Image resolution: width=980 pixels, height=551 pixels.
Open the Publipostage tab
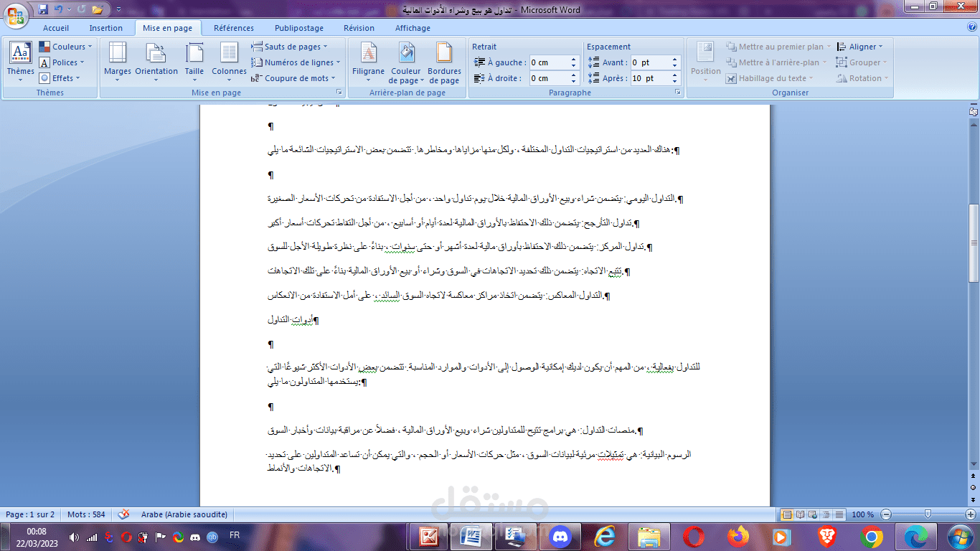pyautogui.click(x=299, y=28)
